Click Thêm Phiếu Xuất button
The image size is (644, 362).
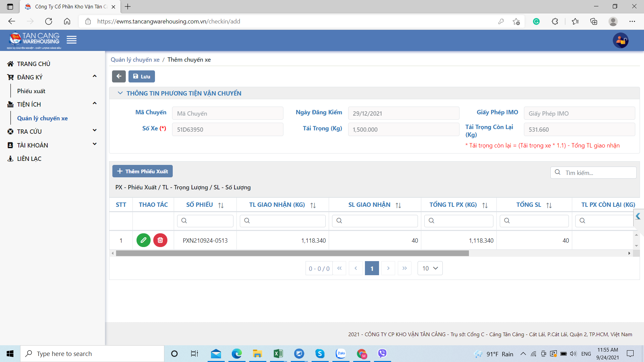[143, 171]
